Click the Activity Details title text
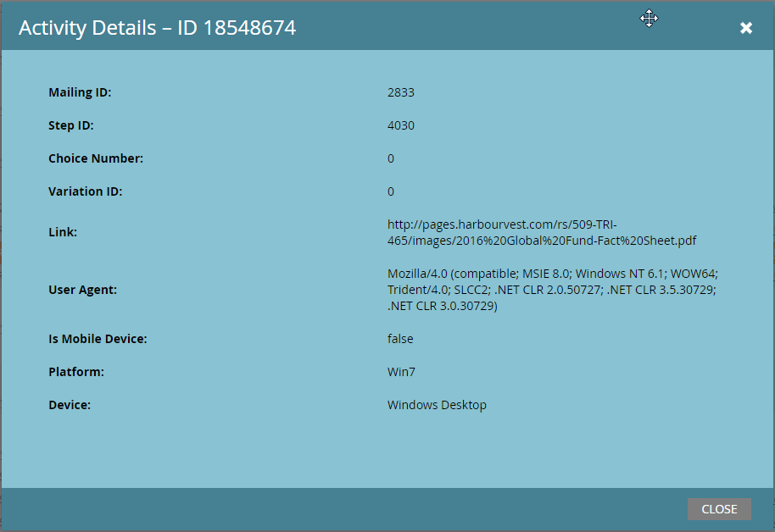This screenshot has height=532, width=775. (x=157, y=28)
